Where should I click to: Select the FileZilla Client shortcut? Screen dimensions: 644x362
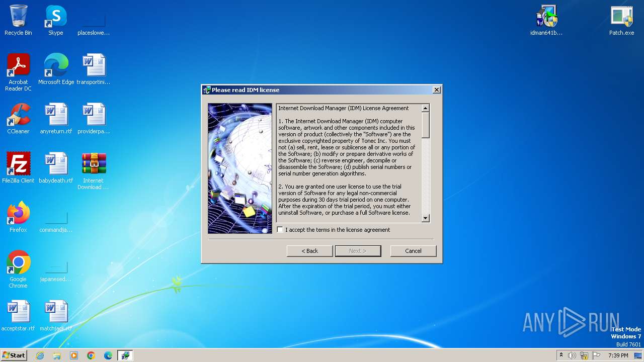tap(18, 168)
